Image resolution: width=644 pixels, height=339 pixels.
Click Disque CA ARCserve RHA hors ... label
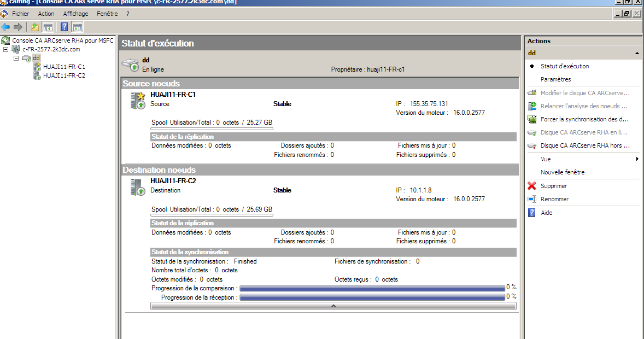585,145
